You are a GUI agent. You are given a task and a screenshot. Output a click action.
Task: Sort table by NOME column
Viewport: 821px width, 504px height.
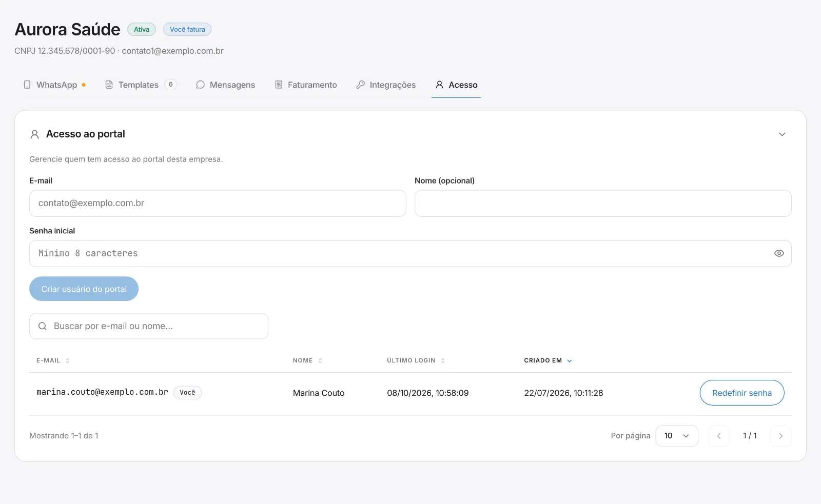(x=307, y=360)
